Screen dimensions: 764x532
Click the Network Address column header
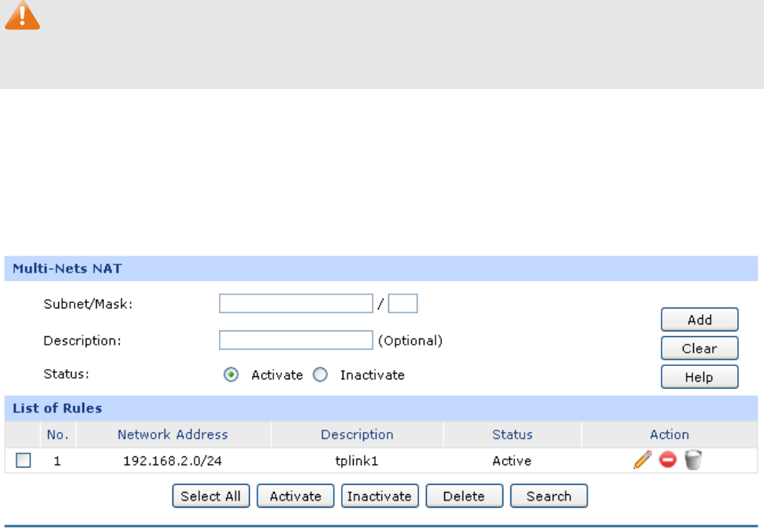(172, 434)
